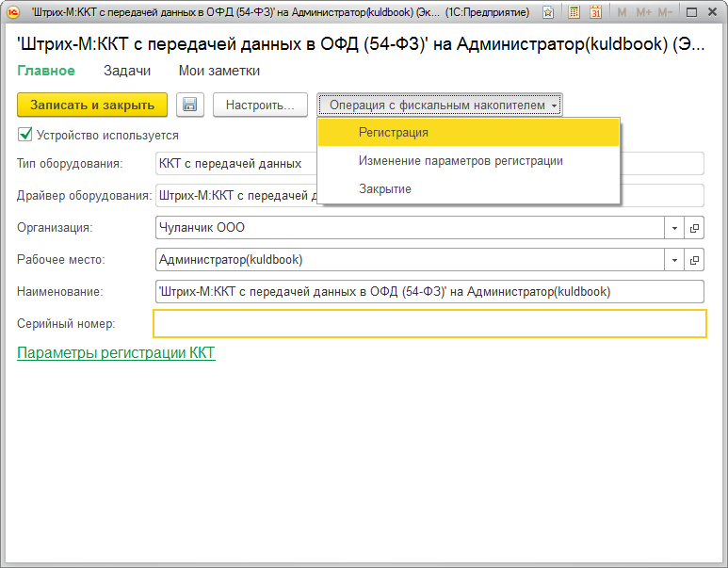The image size is (728, 568).
Task: Toggle the 'Устройство используется' checkbox
Action: click(24, 135)
